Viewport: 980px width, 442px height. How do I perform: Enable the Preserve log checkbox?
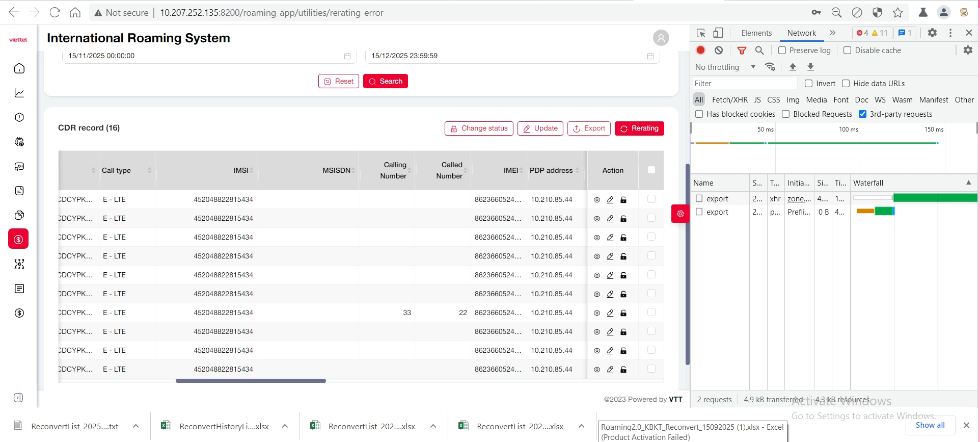click(x=782, y=50)
